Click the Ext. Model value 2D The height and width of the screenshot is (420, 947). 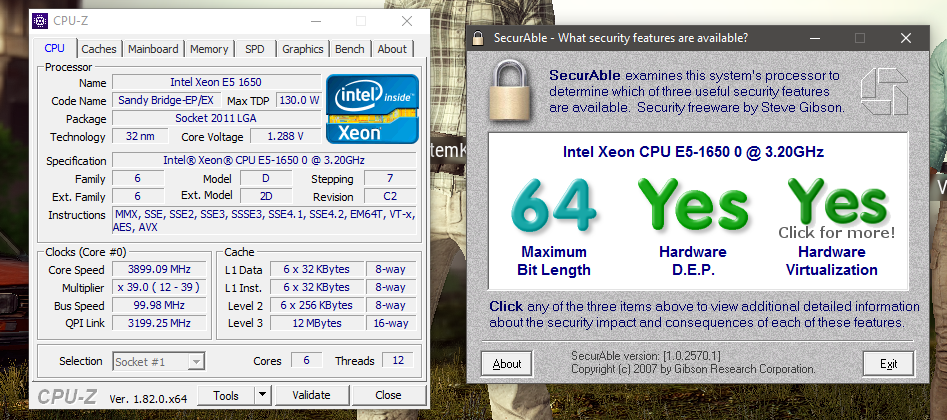tap(266, 196)
